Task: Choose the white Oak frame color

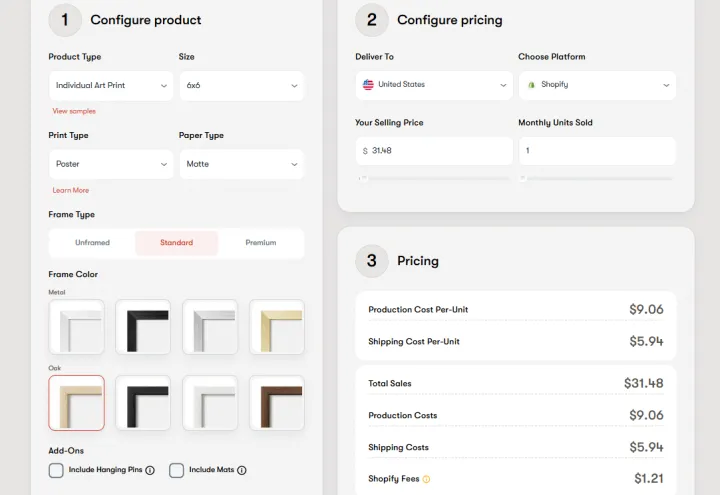Action: pyautogui.click(x=210, y=403)
